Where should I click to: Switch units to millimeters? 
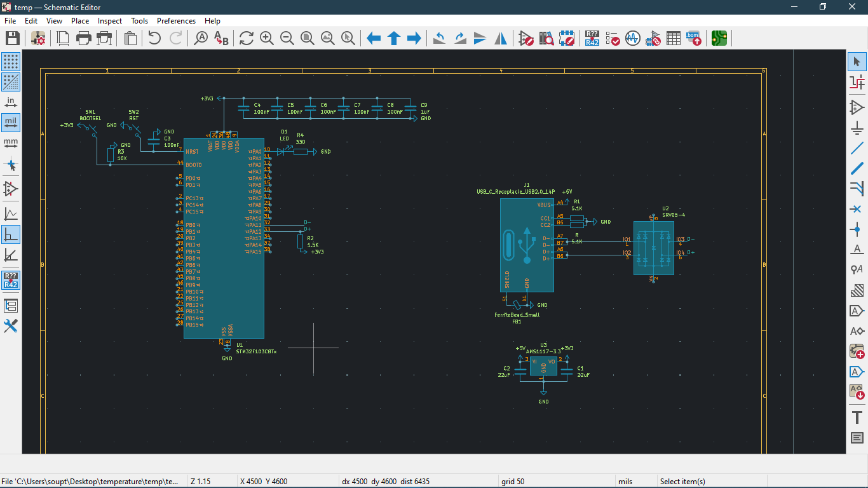11,142
